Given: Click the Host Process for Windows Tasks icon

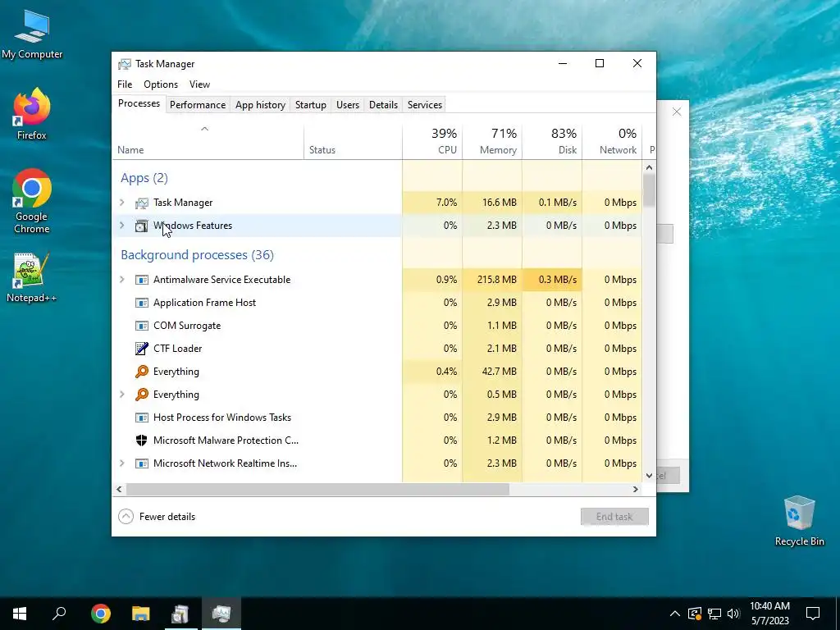Looking at the screenshot, I should coord(141,418).
